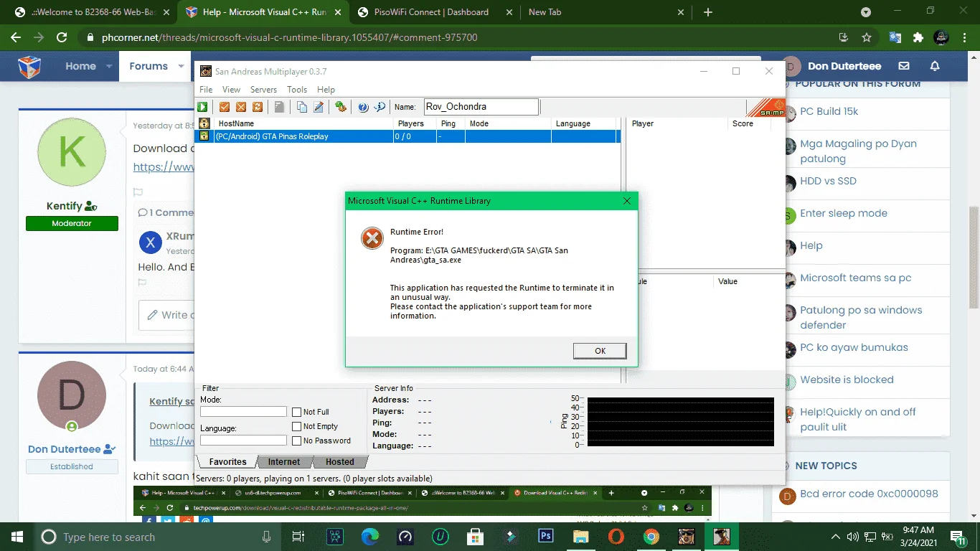
Task: Open the 'Enter sleep mode' thread link
Action: (844, 213)
